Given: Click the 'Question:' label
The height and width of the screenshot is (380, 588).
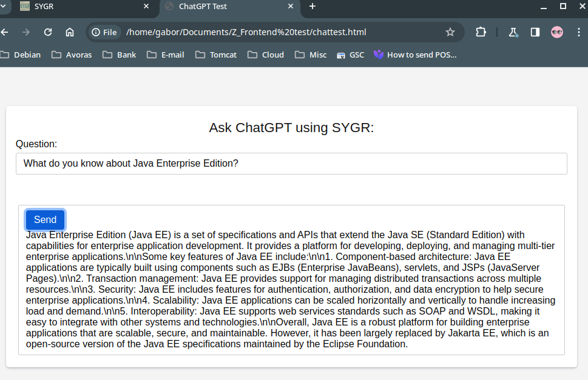Looking at the screenshot, I should [36, 144].
